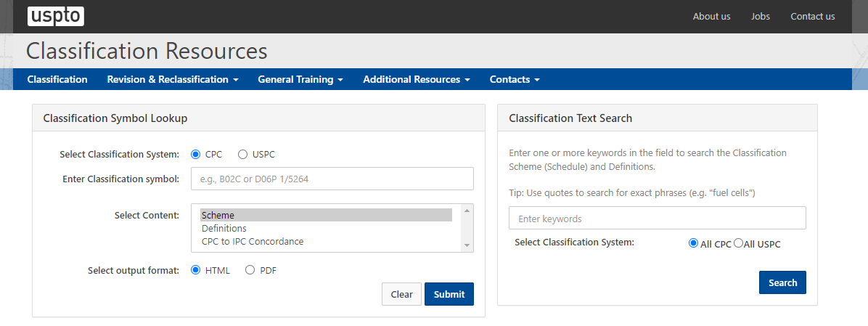Open the Contacts dropdown menu

[515, 79]
